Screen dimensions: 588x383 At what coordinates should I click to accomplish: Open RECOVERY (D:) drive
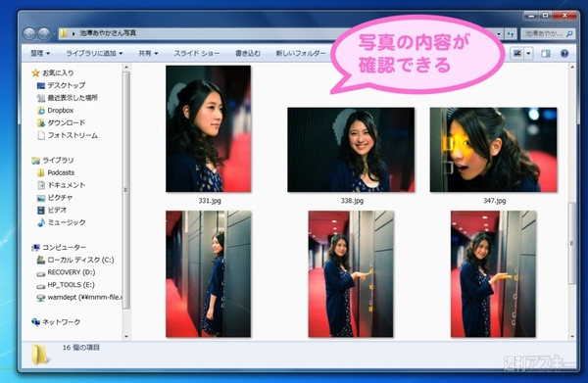pos(66,272)
